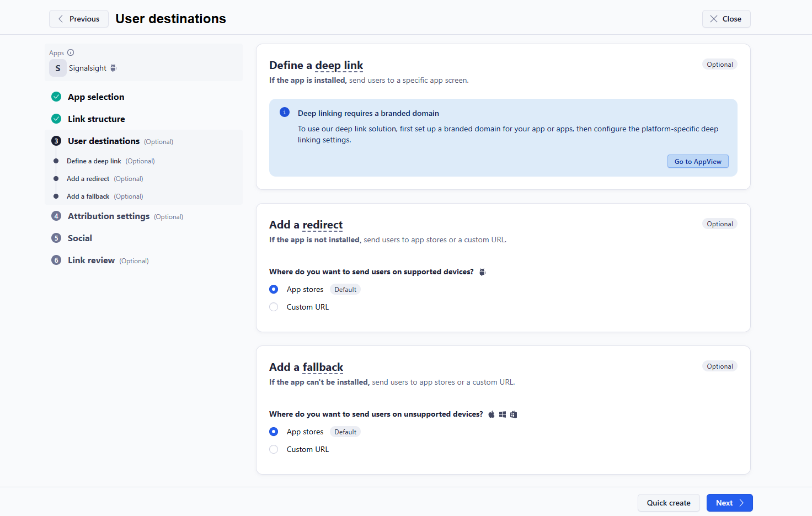Viewport: 812px width, 516px height.
Task: Click the Next button
Action: click(730, 503)
